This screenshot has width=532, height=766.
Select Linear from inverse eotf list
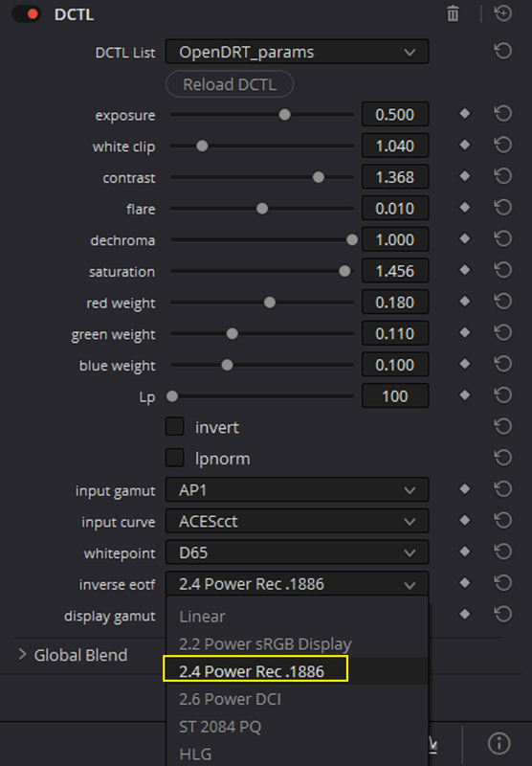pos(297,616)
